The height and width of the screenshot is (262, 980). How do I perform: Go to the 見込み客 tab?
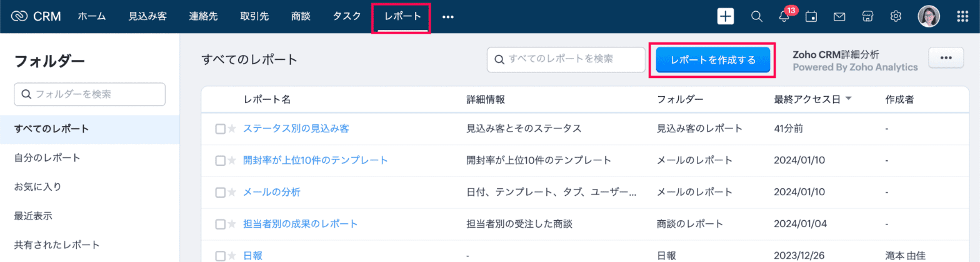(x=147, y=17)
